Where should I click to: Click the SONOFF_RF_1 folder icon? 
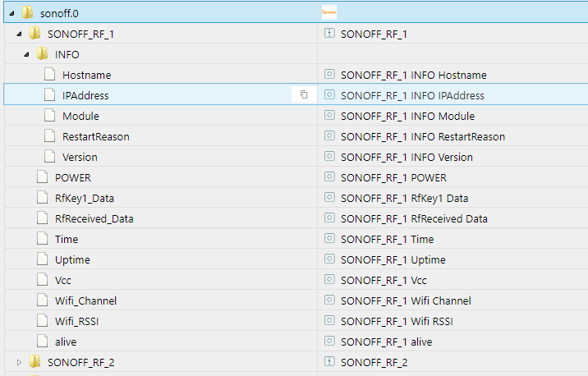point(34,34)
